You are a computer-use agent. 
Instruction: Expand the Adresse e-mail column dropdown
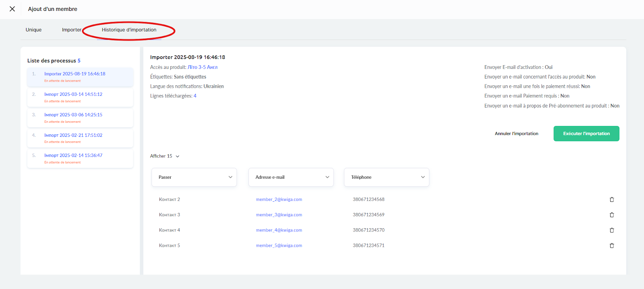[x=291, y=177]
